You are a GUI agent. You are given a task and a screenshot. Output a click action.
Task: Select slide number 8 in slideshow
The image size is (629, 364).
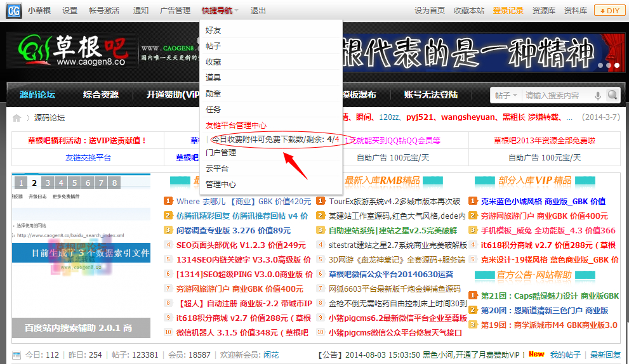tap(115, 183)
